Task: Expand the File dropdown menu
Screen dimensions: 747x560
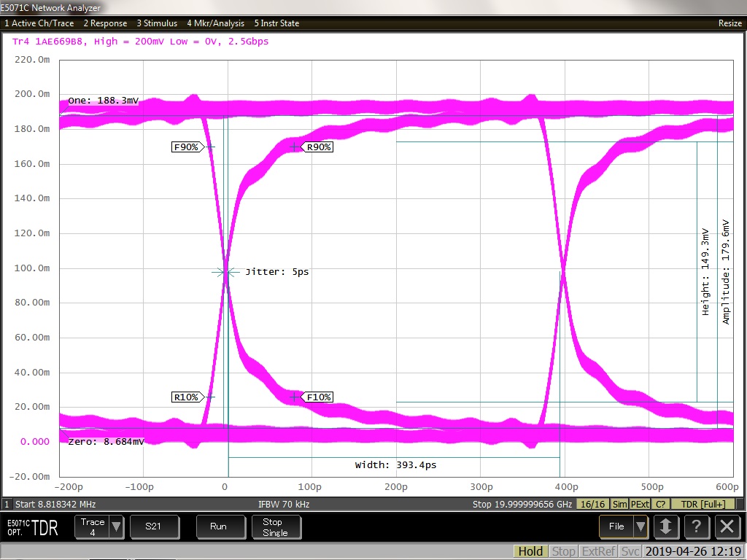Action: pos(640,526)
